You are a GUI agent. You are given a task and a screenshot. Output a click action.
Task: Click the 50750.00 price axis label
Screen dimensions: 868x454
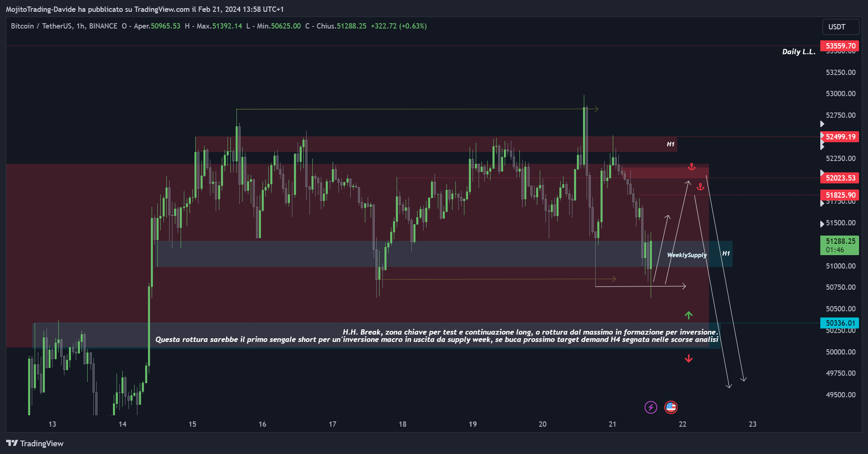click(841, 287)
